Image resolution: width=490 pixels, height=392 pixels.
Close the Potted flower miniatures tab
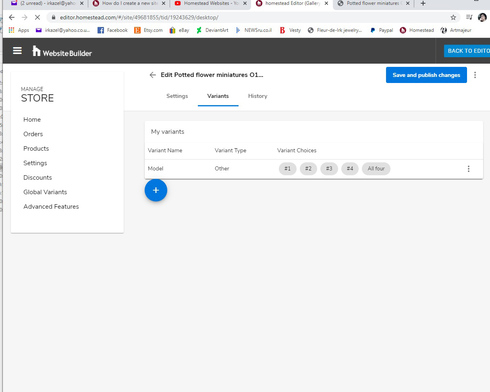(408, 3)
